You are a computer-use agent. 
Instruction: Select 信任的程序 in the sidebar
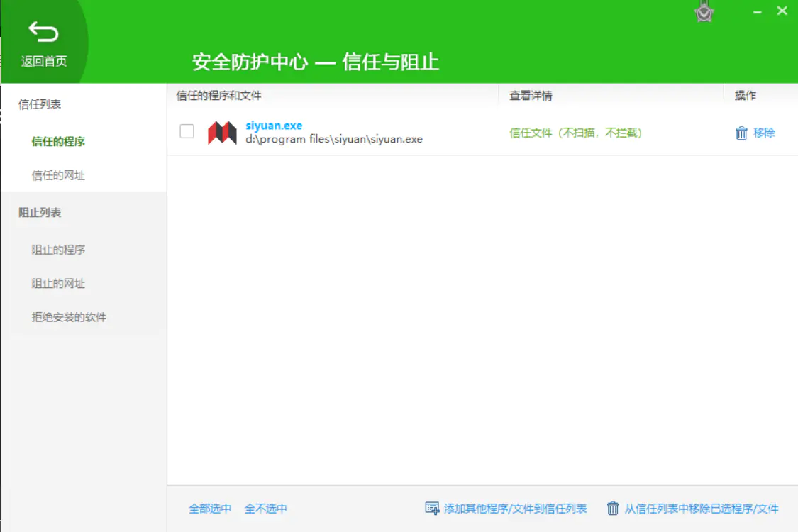tap(58, 141)
